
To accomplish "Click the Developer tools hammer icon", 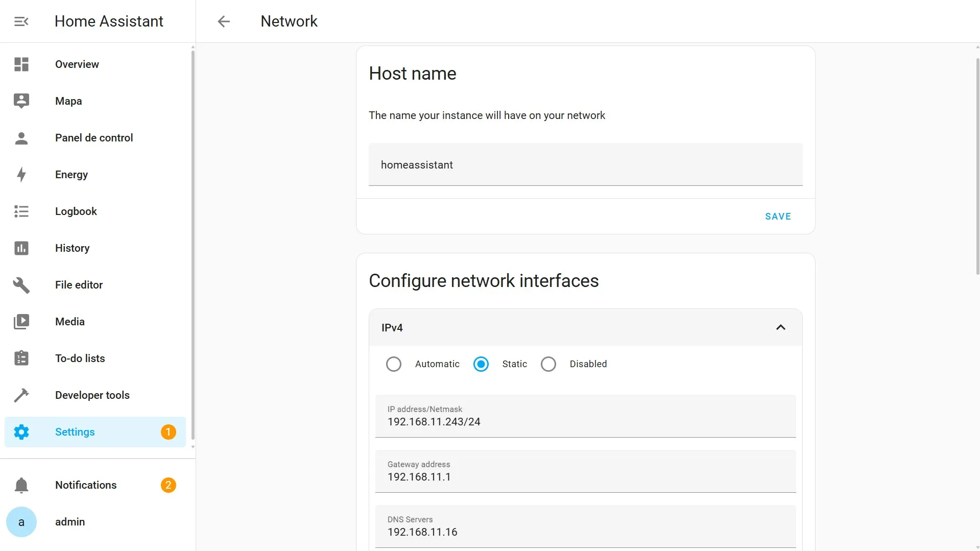I will tap(21, 395).
